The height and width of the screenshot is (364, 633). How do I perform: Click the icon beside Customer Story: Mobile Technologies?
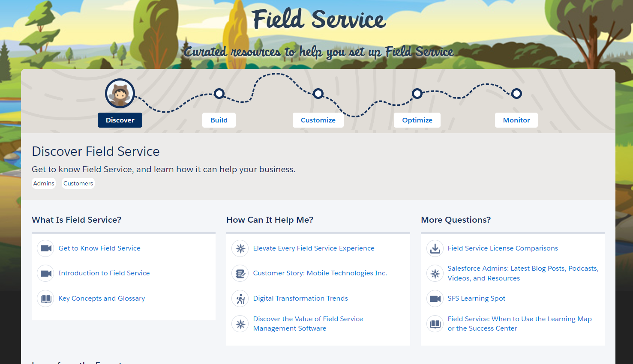click(240, 273)
